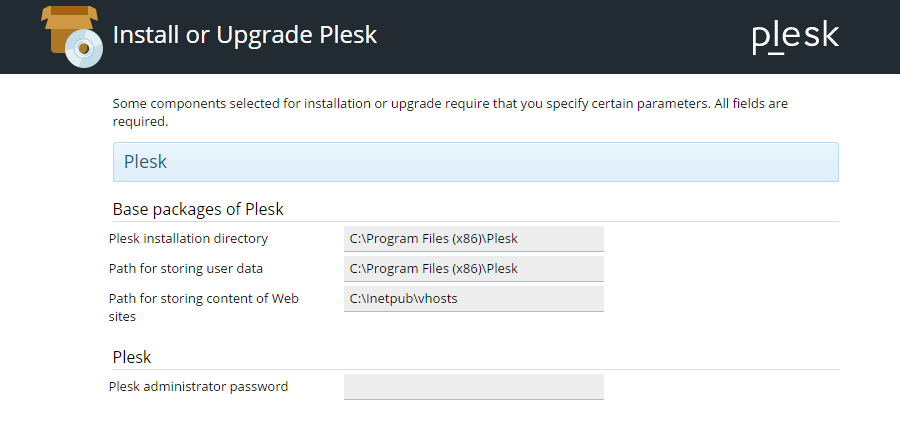This screenshot has width=900, height=444.
Task: Click the 'Base packages of Plesk' heading
Action: click(x=198, y=209)
